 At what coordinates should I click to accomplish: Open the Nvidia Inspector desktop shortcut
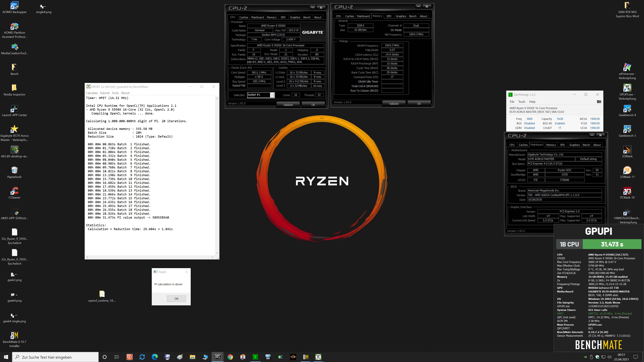point(14,90)
